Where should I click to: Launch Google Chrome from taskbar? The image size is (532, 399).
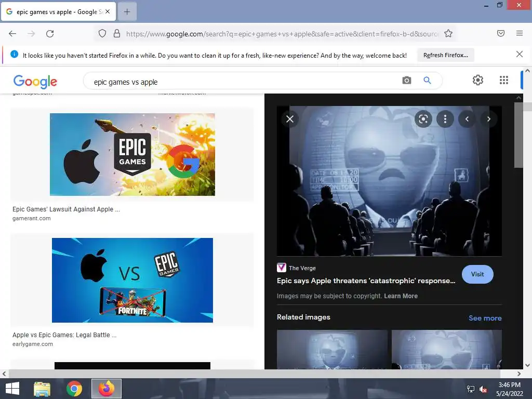tap(74, 389)
